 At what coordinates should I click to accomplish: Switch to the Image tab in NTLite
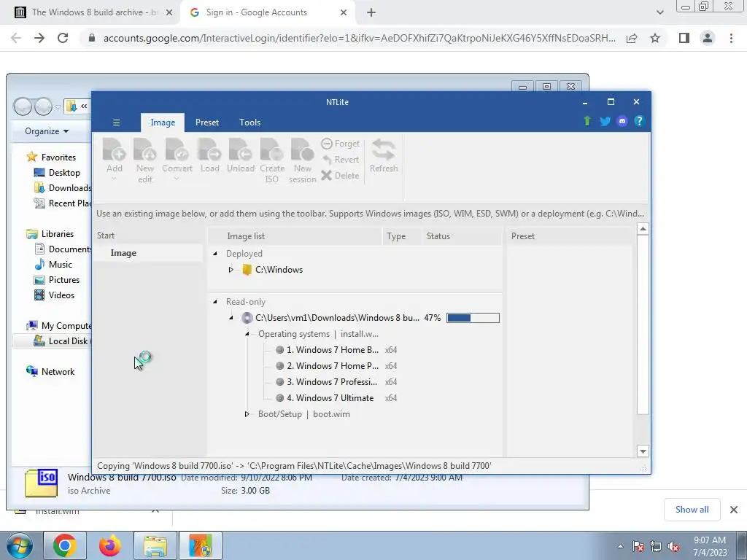click(163, 122)
